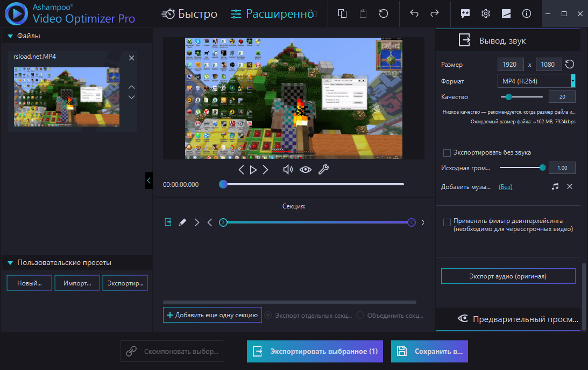The image size is (588, 370).
Task: Click the section range end handle
Action: [412, 222]
